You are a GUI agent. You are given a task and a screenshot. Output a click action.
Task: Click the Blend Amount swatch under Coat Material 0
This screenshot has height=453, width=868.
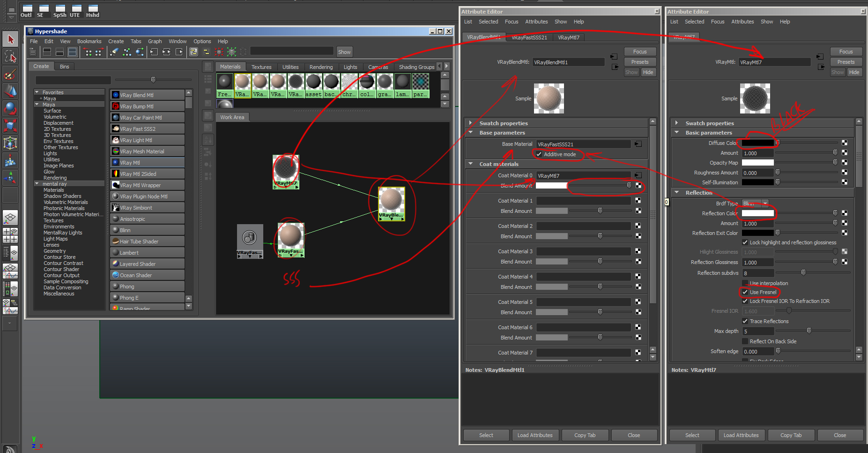coord(552,186)
